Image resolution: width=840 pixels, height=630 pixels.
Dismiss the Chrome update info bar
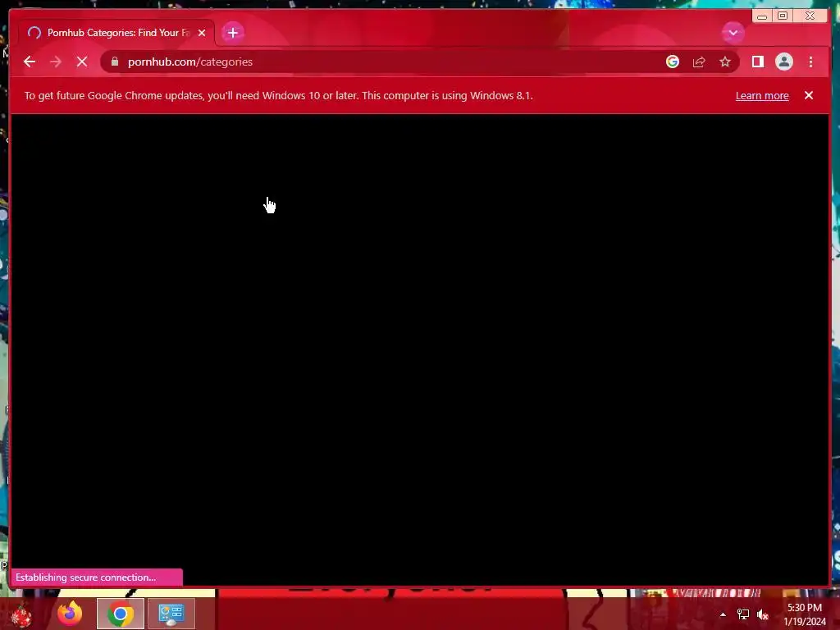[808, 95]
